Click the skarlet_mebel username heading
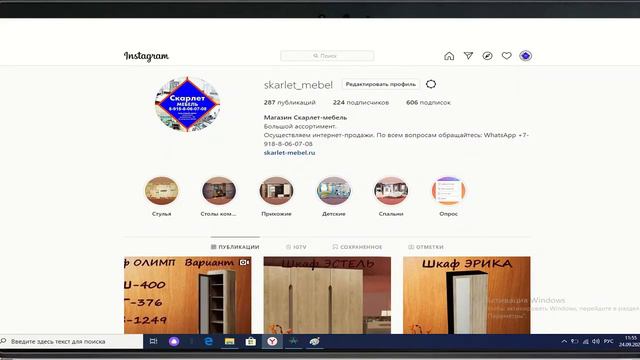This screenshot has height=360, width=640. click(x=298, y=85)
